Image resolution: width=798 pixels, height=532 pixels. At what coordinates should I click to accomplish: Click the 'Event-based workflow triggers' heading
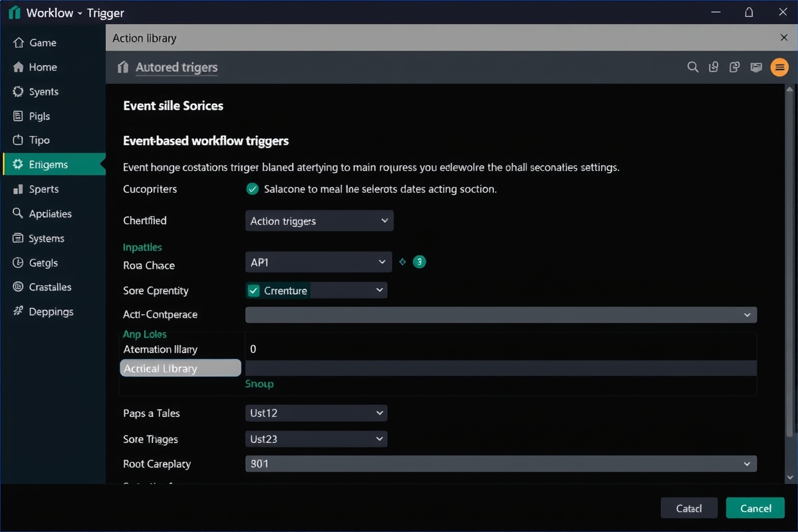[206, 141]
